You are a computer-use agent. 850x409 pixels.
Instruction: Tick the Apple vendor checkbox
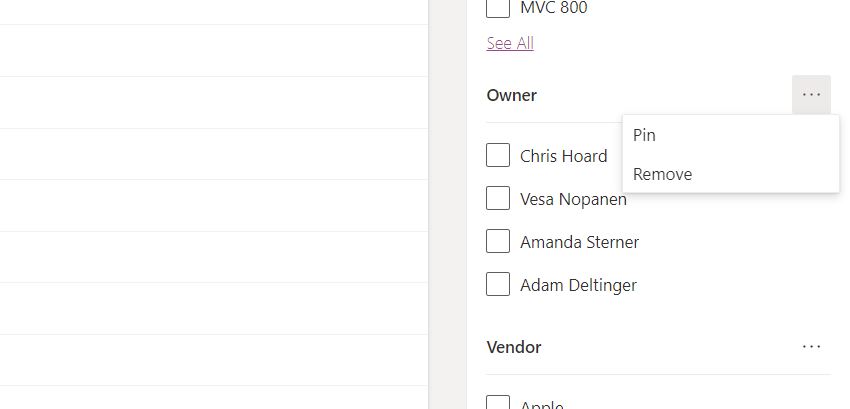pyautogui.click(x=498, y=404)
